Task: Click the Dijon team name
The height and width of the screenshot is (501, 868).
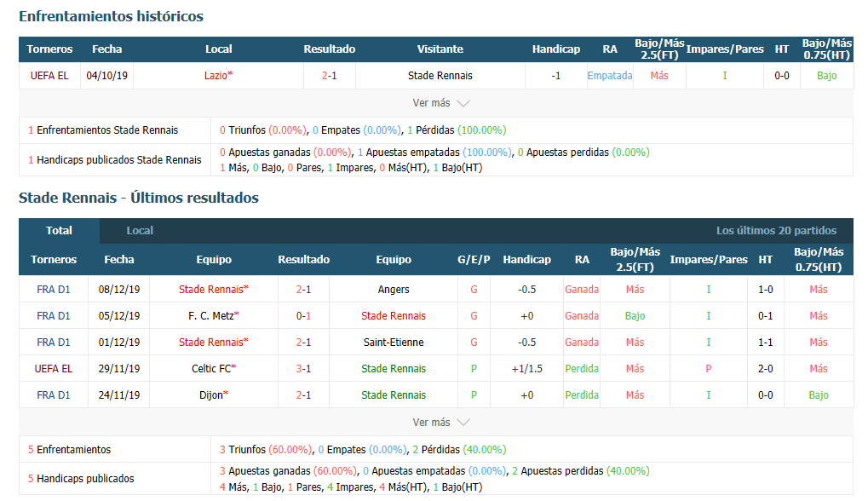Action: pos(211,395)
